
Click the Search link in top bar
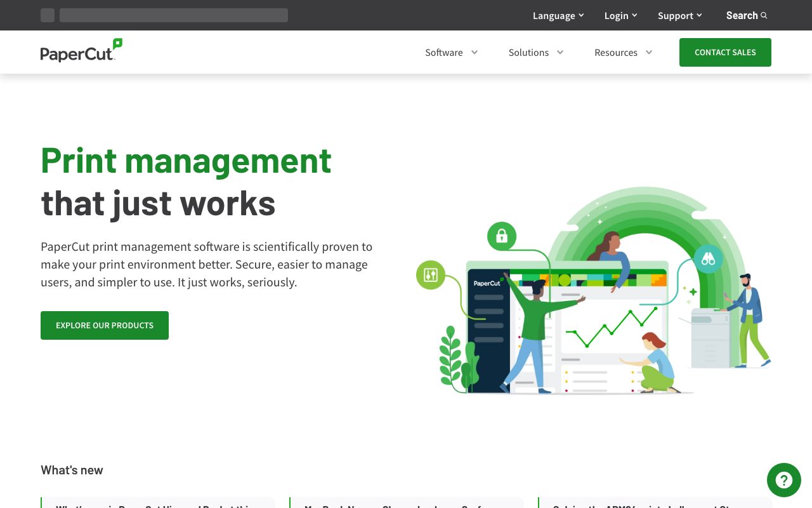tap(747, 16)
